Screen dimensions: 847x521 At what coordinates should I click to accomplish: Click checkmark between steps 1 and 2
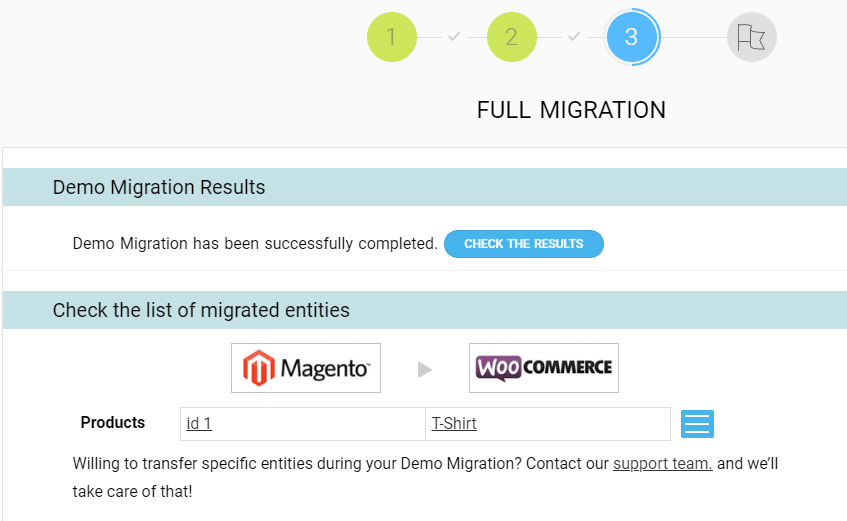click(453, 37)
